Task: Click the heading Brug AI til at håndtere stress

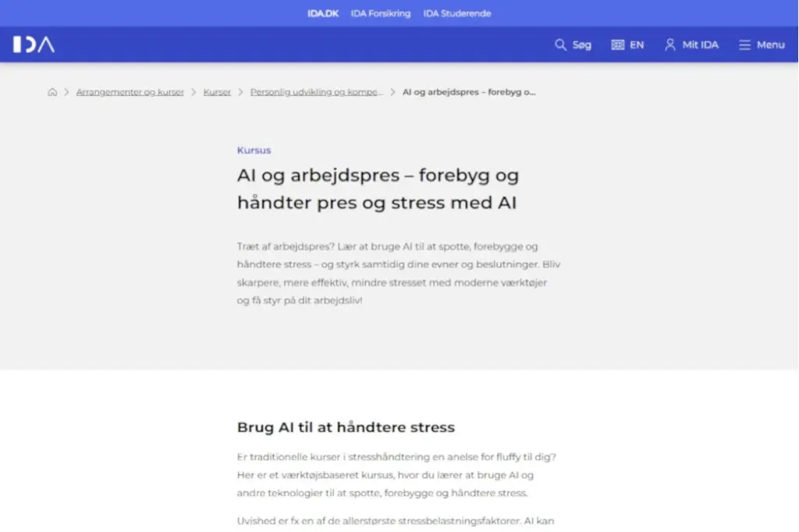Action: tap(346, 427)
